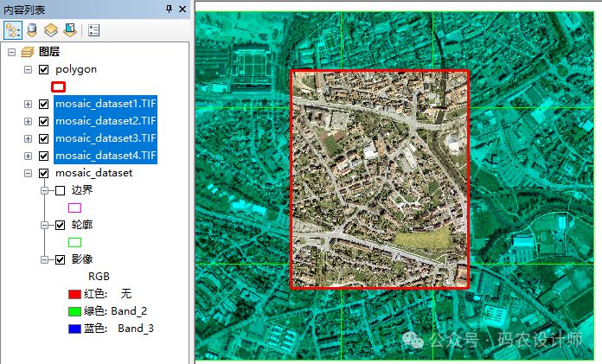Collapse the 影像 sublayer node
602x364 pixels.
click(44, 259)
